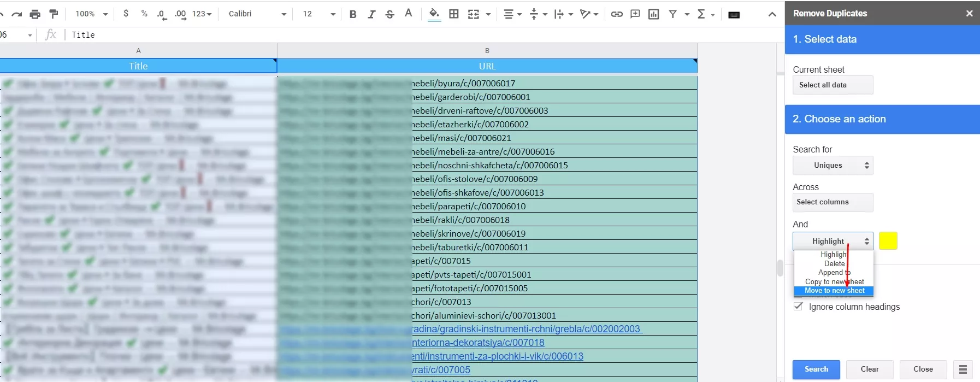
Task: Click the vertical scrollbar thumb
Action: click(x=780, y=268)
